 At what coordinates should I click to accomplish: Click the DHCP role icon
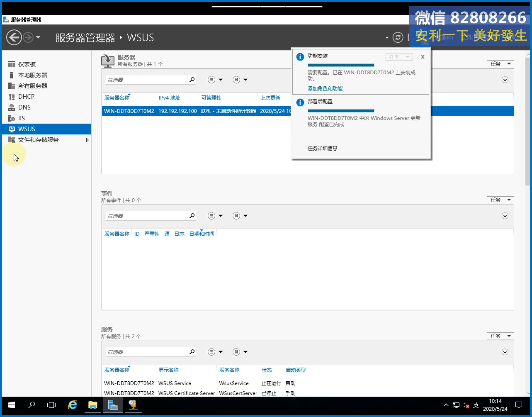pos(12,97)
